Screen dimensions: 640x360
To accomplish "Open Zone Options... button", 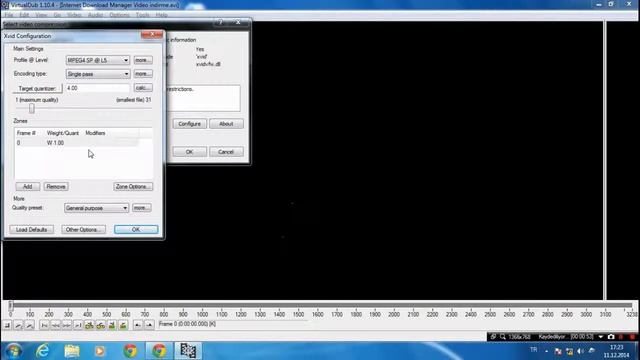I will point(133,187).
